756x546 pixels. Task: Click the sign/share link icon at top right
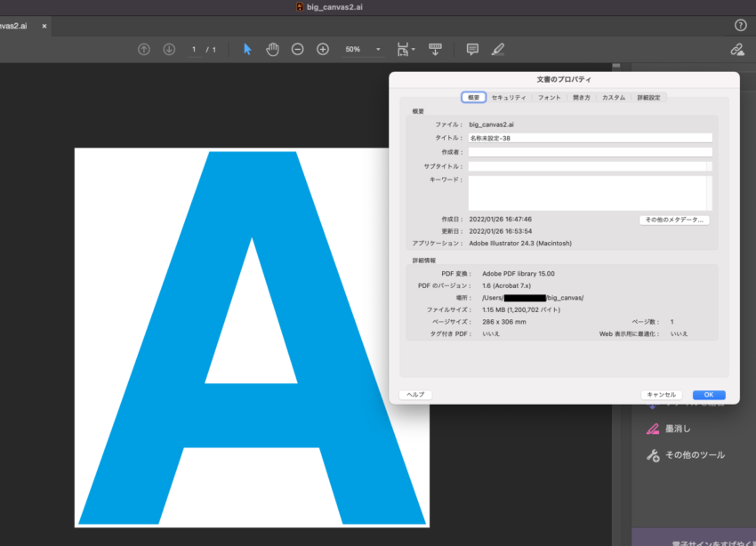736,50
